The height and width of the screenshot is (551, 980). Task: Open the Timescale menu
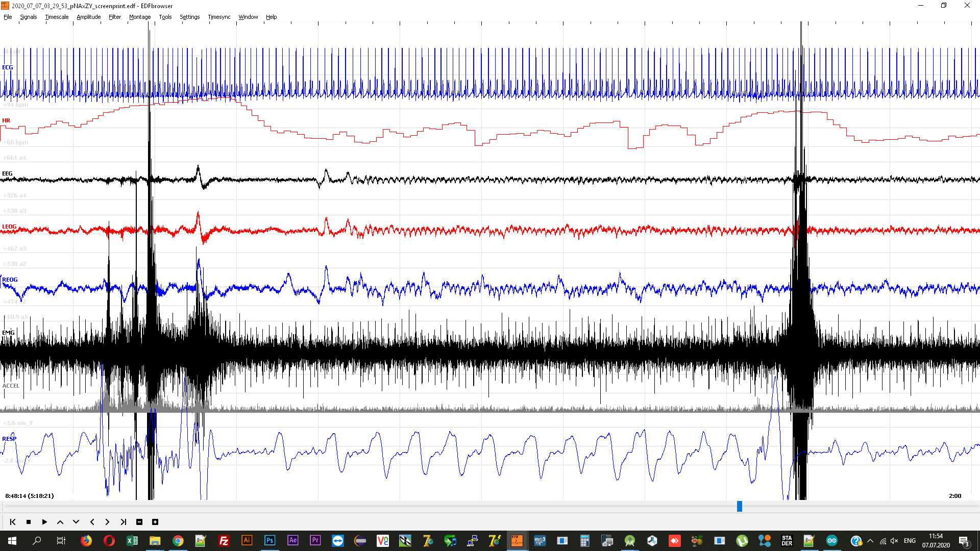[x=57, y=17]
